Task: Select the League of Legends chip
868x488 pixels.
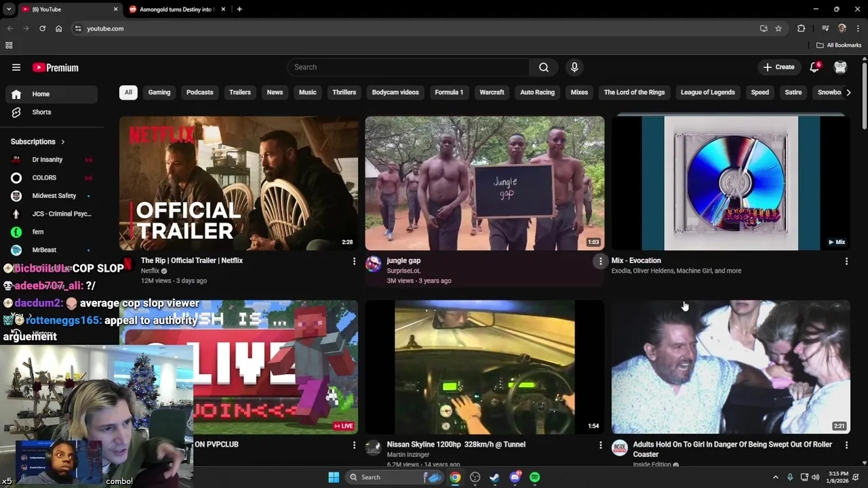Action: click(x=707, y=92)
